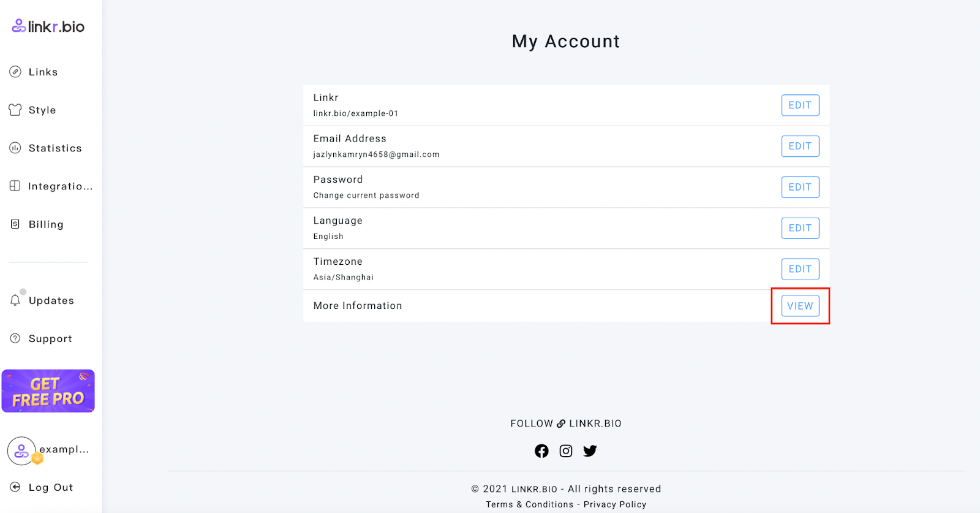Click the Support question mark icon
This screenshot has height=513, width=980.
(x=15, y=338)
